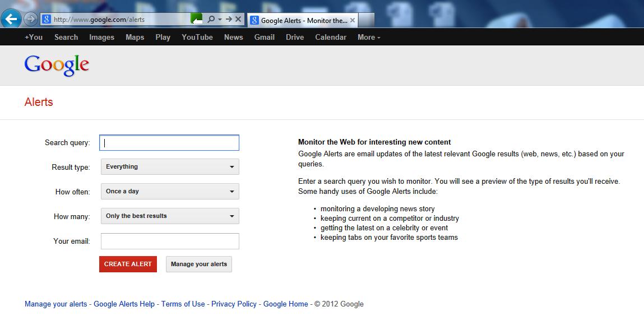Open the Google Home footer link

(285, 304)
